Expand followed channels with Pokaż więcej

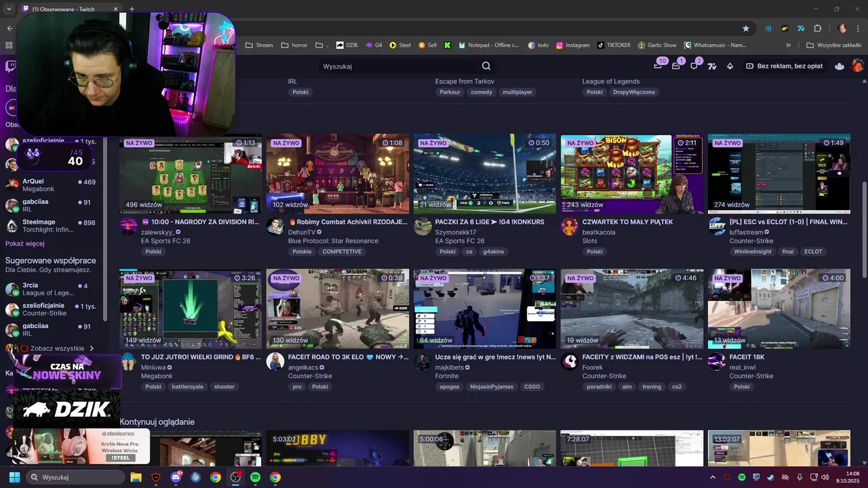pyautogui.click(x=25, y=243)
